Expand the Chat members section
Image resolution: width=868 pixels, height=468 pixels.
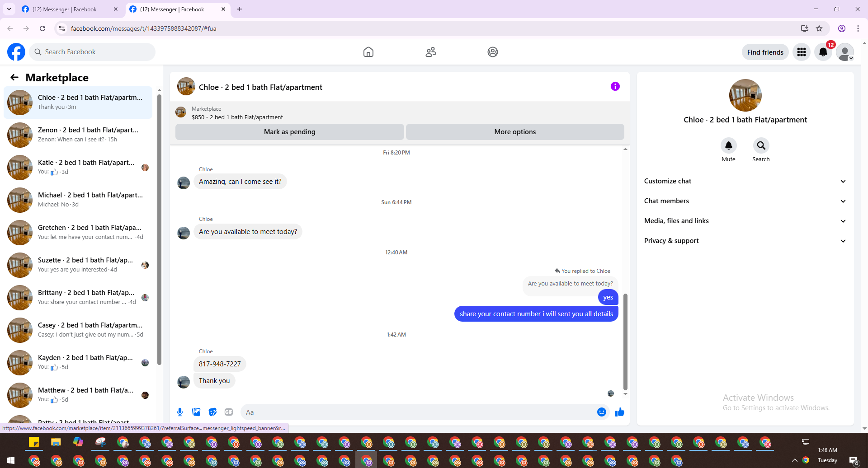click(x=745, y=201)
